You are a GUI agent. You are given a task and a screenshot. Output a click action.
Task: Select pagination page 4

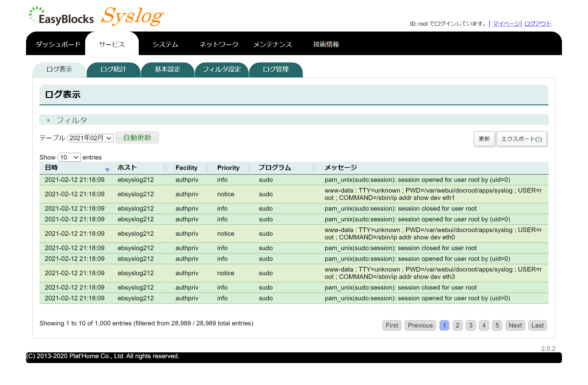(x=484, y=325)
